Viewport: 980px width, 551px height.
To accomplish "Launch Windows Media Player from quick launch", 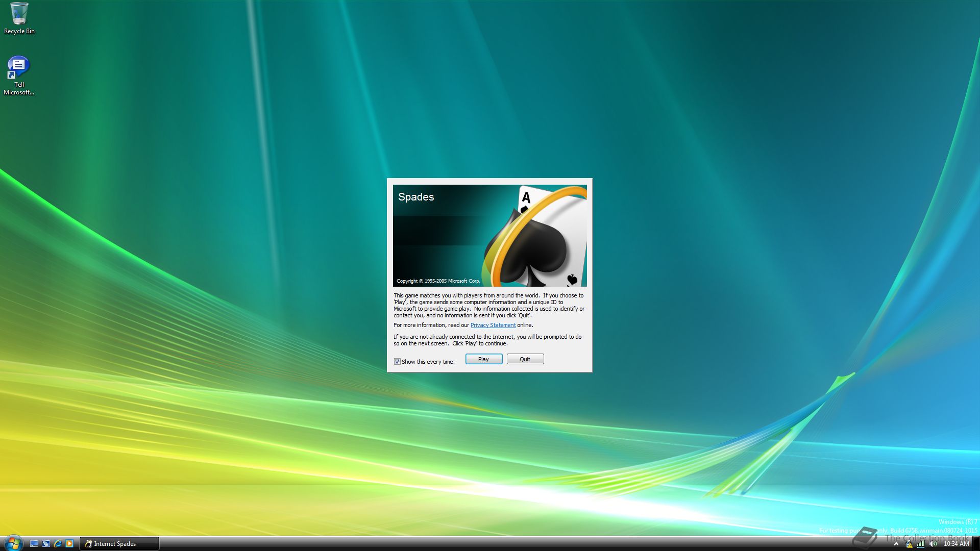I will pos(69,544).
